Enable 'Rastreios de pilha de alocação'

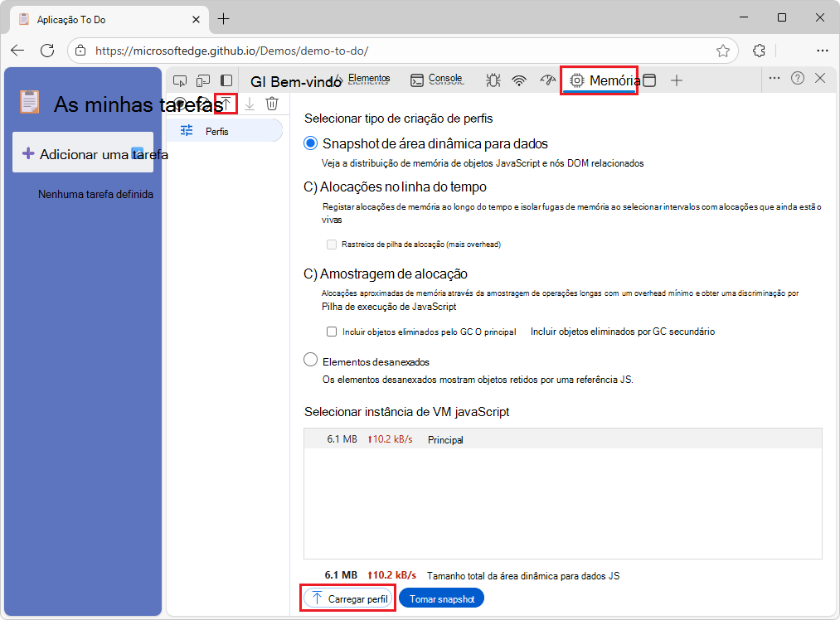331,245
